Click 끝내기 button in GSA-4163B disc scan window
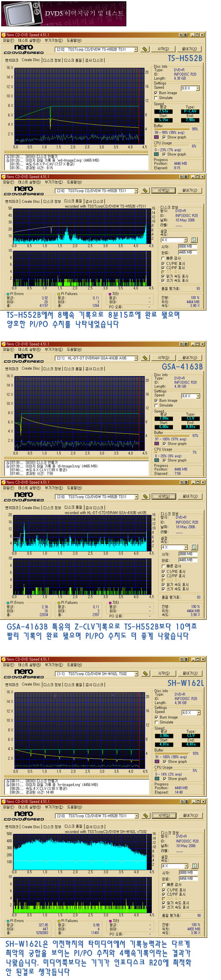This screenshot has width=221, height=980. (190, 496)
